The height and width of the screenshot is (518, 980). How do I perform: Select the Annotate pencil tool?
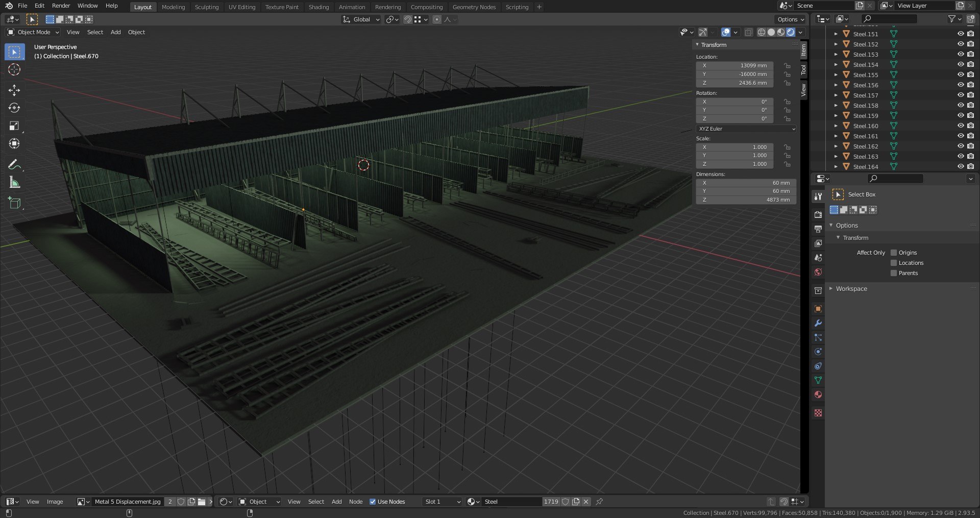(14, 164)
